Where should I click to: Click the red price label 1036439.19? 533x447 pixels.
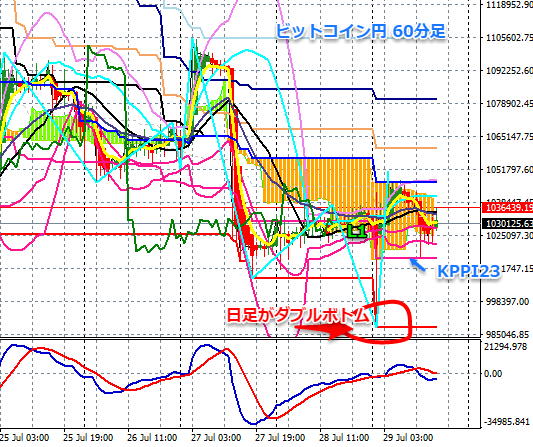tap(508, 207)
